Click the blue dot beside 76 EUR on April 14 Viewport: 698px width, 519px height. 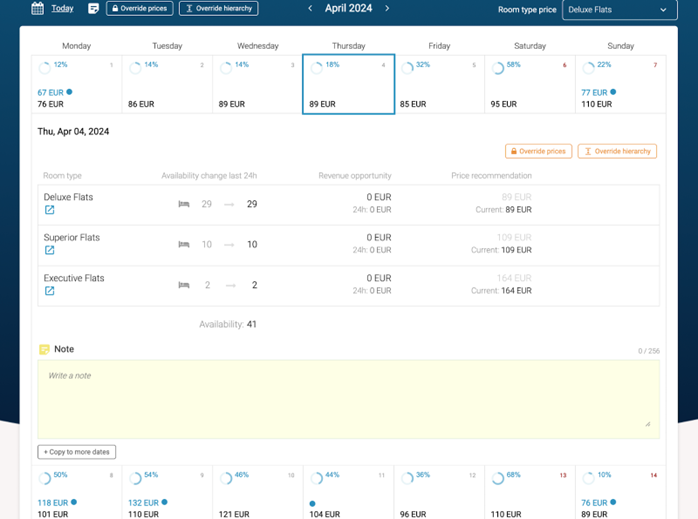tap(613, 502)
